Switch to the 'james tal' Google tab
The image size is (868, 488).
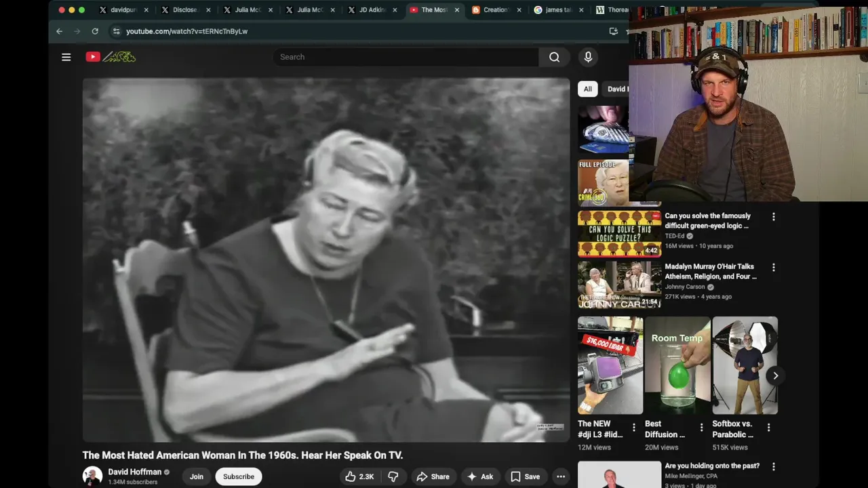coord(558,10)
